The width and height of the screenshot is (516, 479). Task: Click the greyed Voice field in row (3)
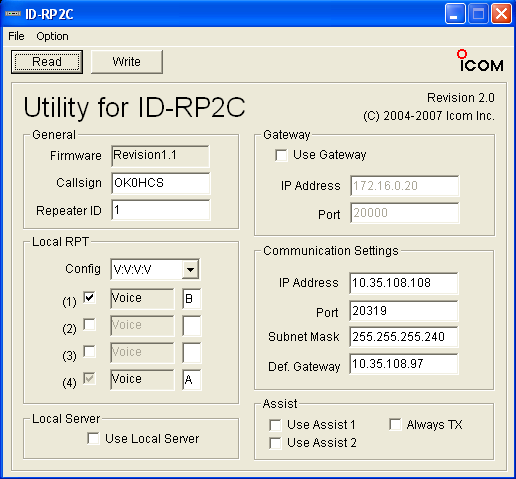[142, 353]
